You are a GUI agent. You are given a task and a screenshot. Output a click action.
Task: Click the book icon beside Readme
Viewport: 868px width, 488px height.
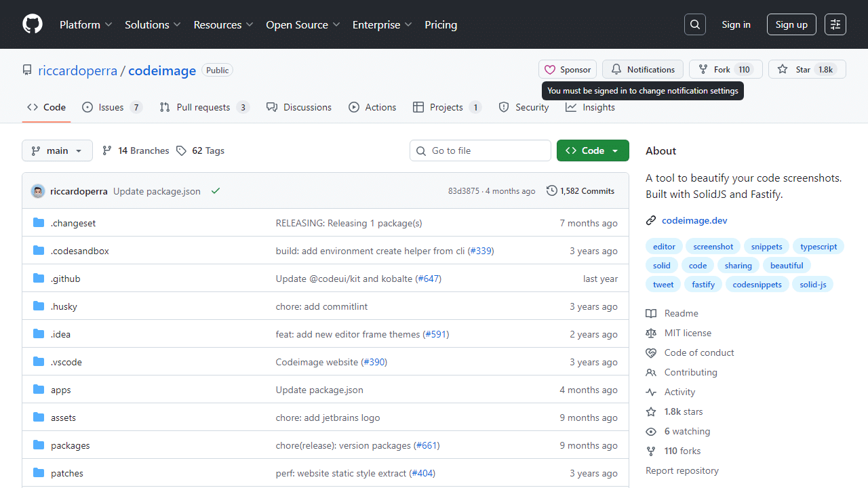(x=651, y=313)
